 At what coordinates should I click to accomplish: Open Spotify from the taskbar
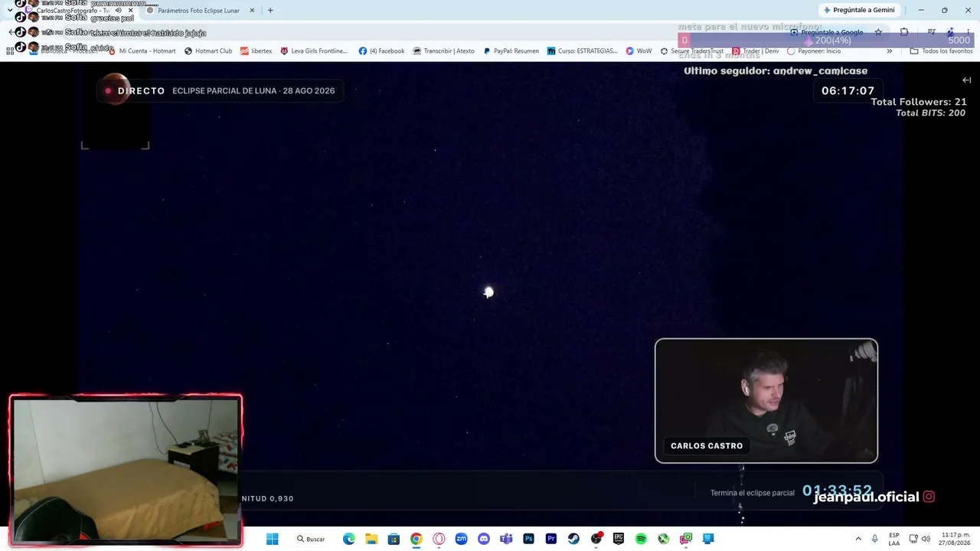pos(641,539)
